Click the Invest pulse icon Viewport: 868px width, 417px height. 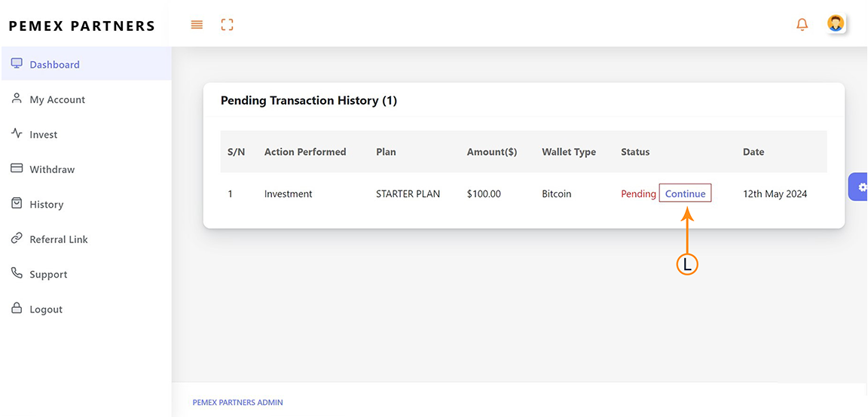17,134
